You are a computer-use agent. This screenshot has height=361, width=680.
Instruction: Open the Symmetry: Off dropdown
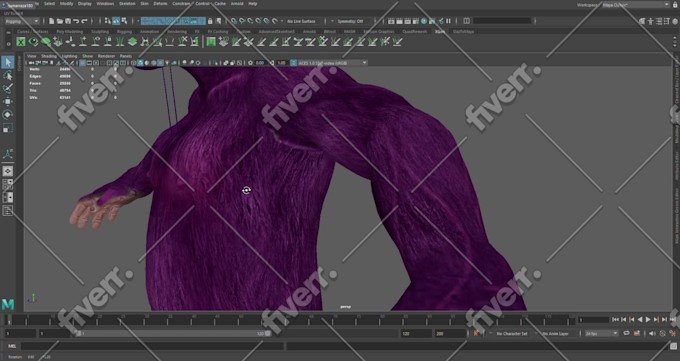coord(351,21)
